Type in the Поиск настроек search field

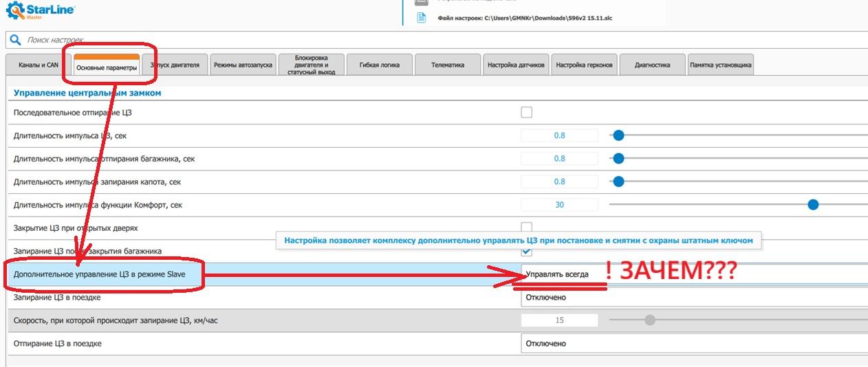[x=206, y=41]
